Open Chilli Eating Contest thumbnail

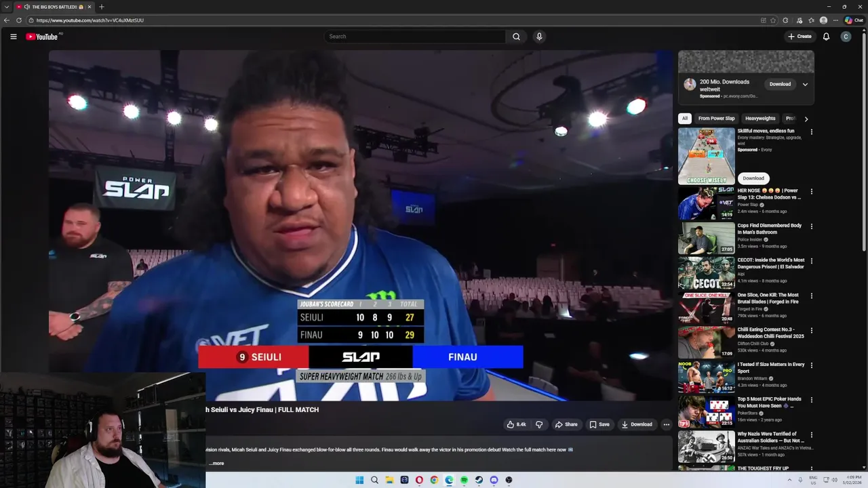pyautogui.click(x=707, y=342)
